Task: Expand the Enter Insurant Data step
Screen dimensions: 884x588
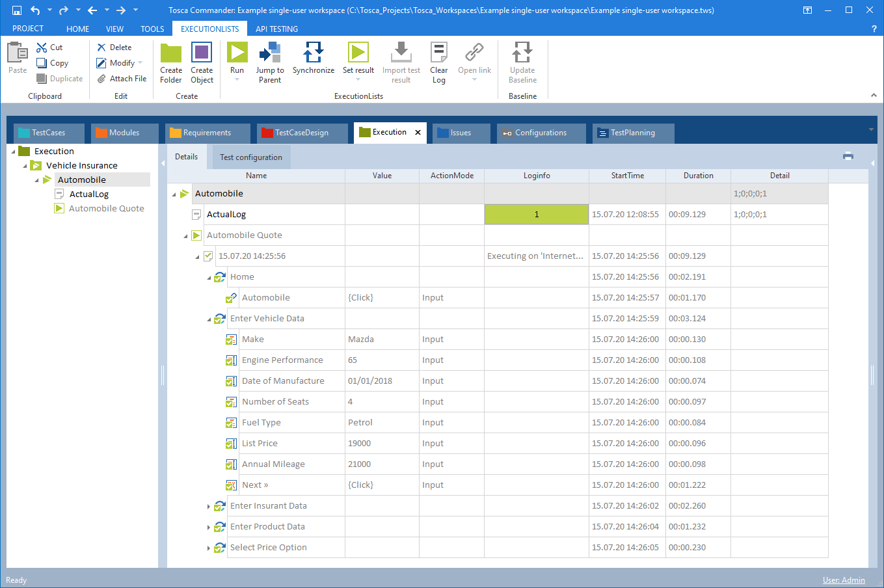Action: [x=209, y=506]
